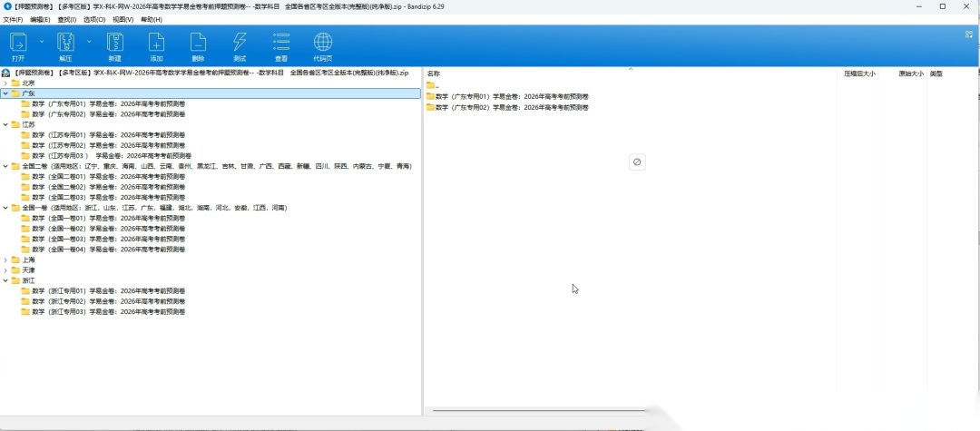
Task: Expand the 上海 tree folder
Action: point(5,260)
